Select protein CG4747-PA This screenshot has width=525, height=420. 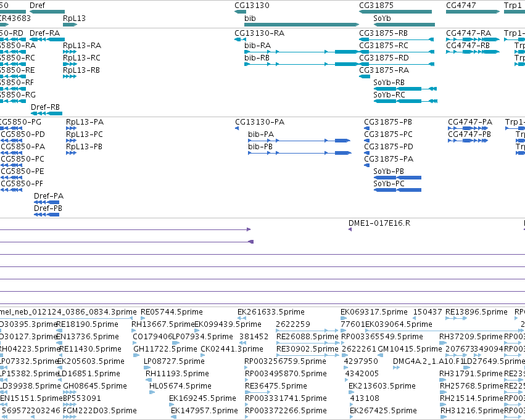click(x=468, y=128)
